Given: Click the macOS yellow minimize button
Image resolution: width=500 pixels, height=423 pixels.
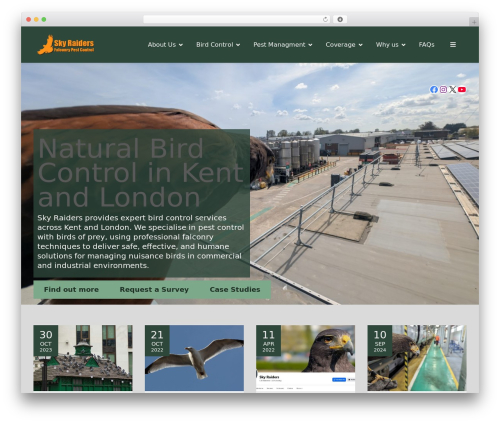Looking at the screenshot, I should [x=36, y=19].
